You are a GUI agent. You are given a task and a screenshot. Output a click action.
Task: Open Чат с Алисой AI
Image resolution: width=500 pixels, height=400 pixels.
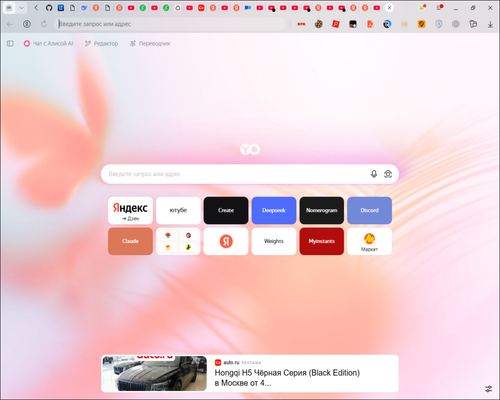click(x=48, y=43)
